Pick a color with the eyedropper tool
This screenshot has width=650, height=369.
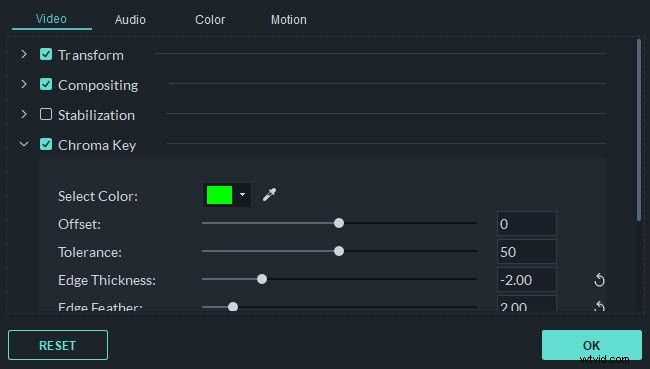269,194
